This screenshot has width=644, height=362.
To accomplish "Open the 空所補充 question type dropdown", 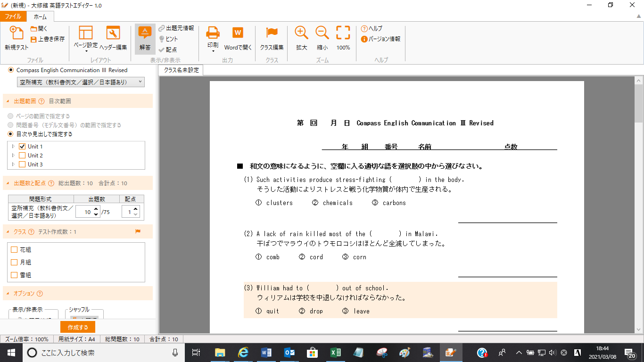I will point(81,82).
